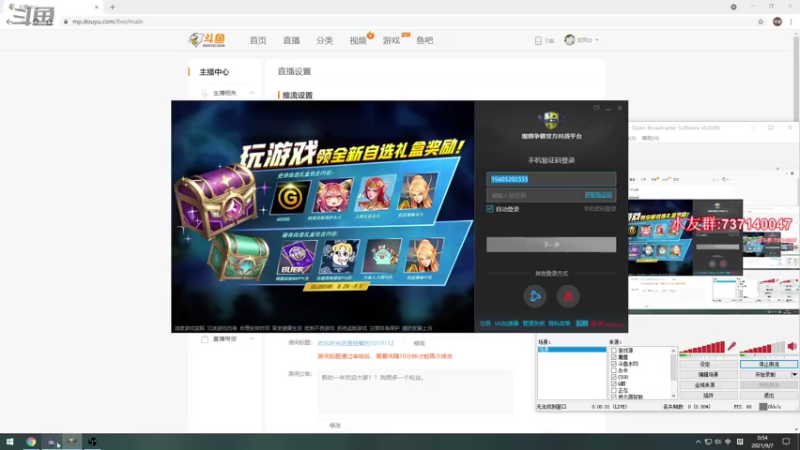Click the taskbar clock showing 0:54
Screen dimensions: 800x450
pyautogui.click(x=762, y=442)
